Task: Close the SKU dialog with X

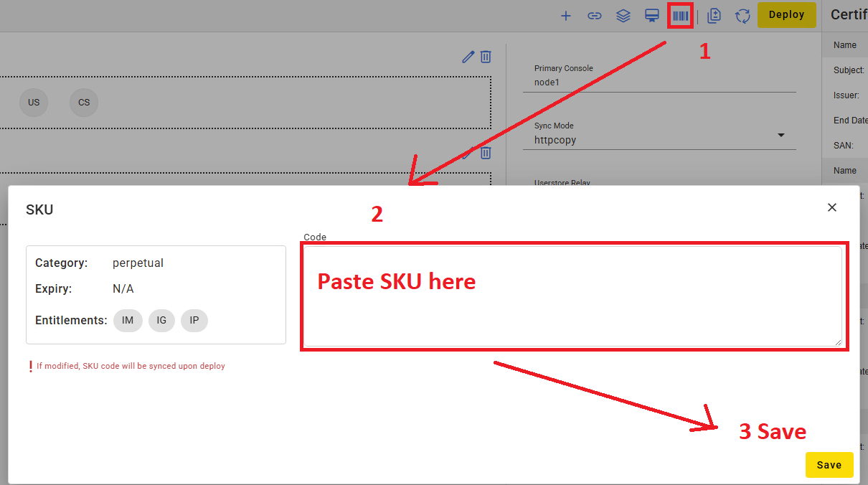Action: tap(832, 207)
